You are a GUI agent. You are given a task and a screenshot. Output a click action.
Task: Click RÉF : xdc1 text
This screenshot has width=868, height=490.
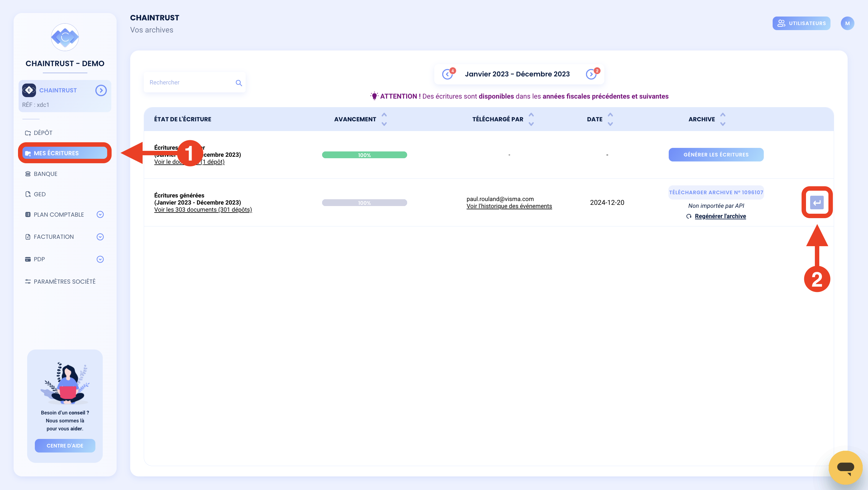tap(36, 105)
